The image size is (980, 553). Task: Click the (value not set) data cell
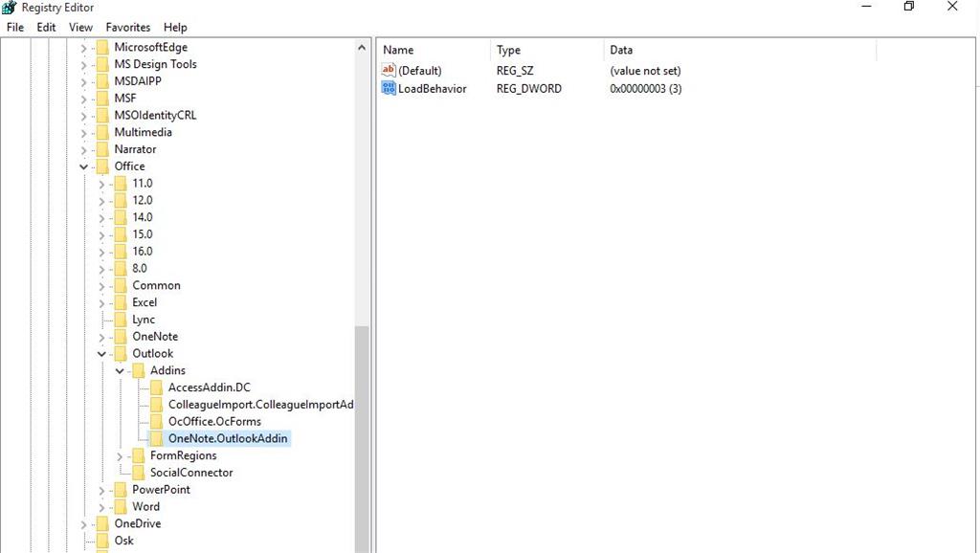(x=645, y=71)
